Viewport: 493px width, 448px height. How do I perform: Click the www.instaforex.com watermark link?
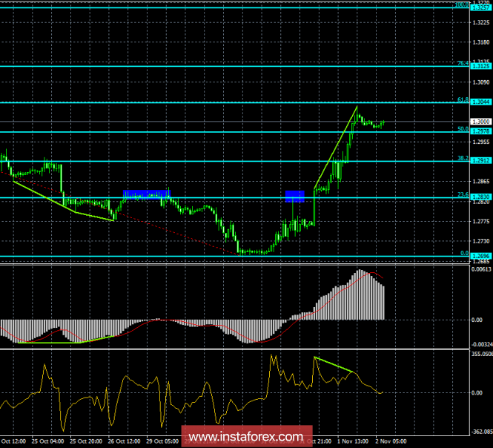pyautogui.click(x=246, y=435)
